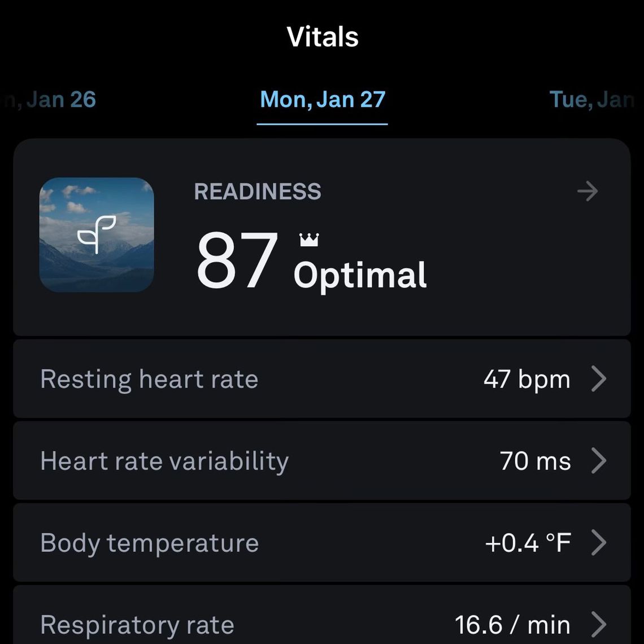Click the READINESS heading label
This screenshot has height=644, width=644.
258,192
